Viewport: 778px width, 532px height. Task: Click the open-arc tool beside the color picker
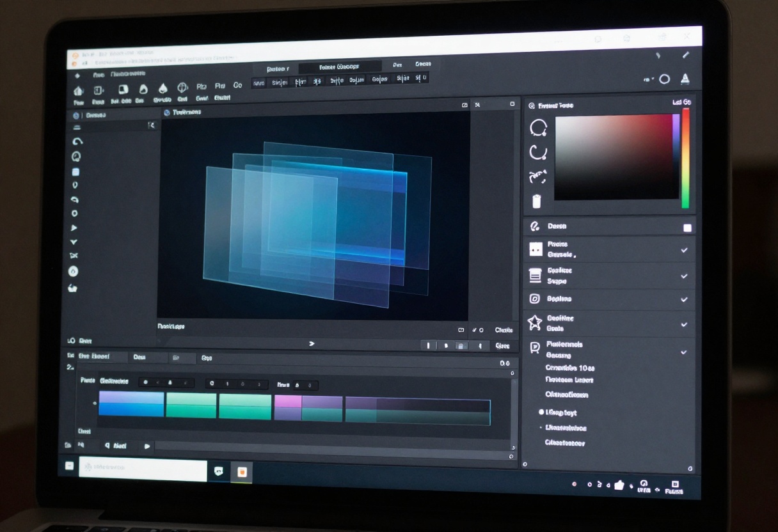pos(538,152)
